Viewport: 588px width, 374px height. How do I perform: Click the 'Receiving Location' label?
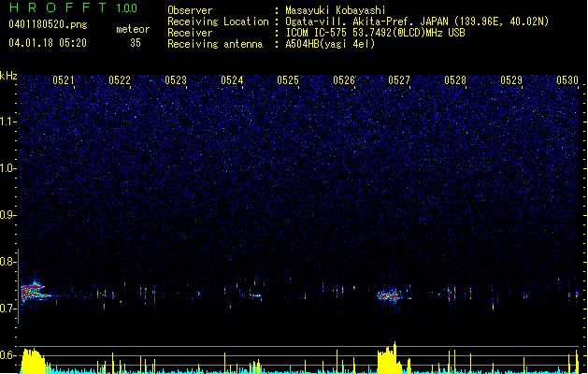[218, 22]
